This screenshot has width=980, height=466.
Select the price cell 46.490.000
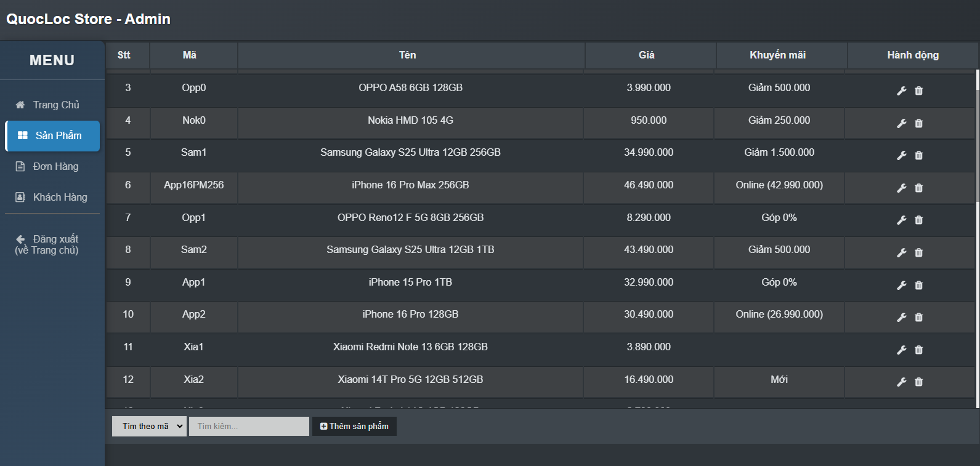(x=649, y=185)
